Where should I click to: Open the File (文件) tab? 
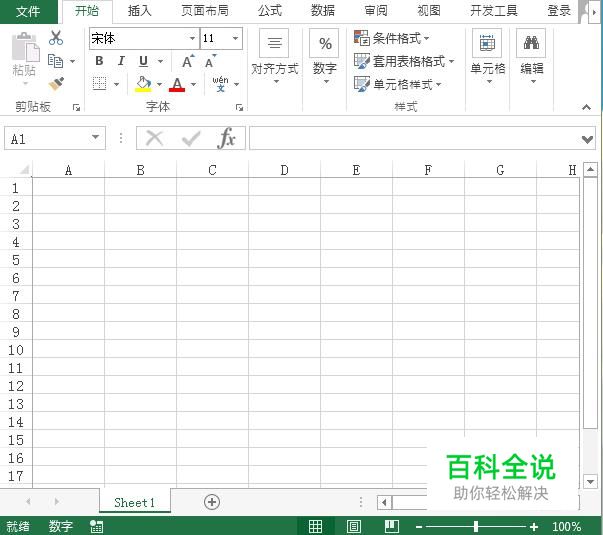[x=28, y=12]
